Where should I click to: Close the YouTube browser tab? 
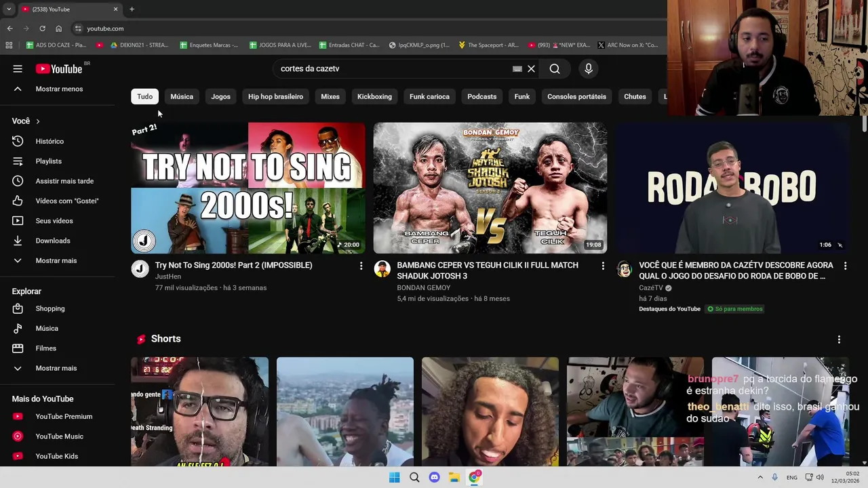(115, 9)
